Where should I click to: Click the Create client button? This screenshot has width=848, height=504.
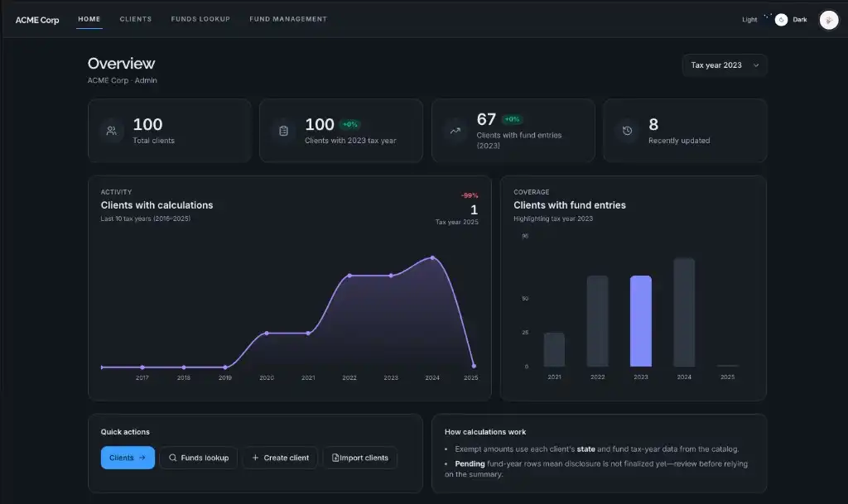click(x=280, y=458)
